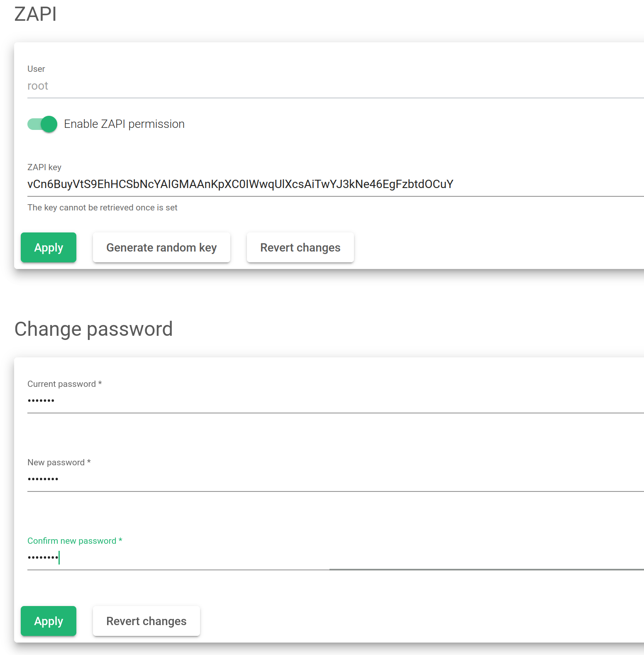
Task: Click the green Confirm new password label
Action: pyautogui.click(x=75, y=541)
